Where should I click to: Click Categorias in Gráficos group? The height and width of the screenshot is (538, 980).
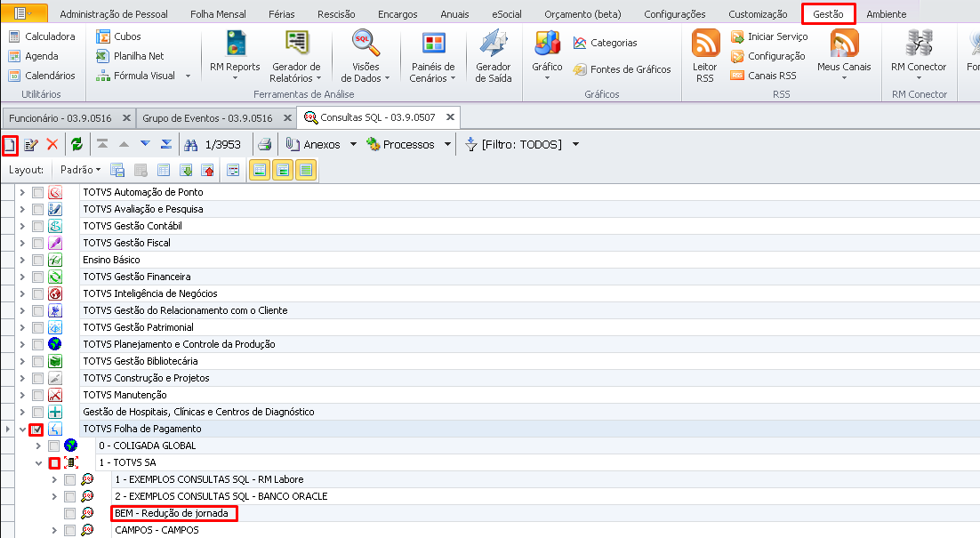click(605, 43)
